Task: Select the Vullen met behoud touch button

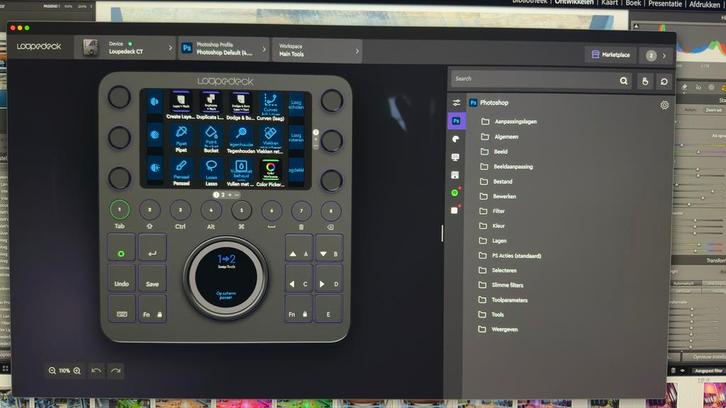Action: pyautogui.click(x=241, y=172)
